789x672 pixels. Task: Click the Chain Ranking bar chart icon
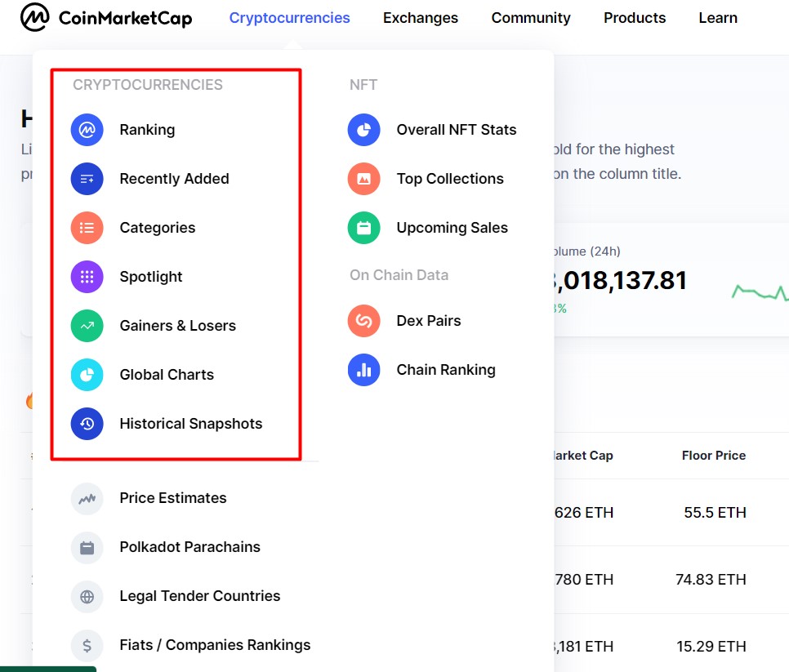(x=363, y=370)
